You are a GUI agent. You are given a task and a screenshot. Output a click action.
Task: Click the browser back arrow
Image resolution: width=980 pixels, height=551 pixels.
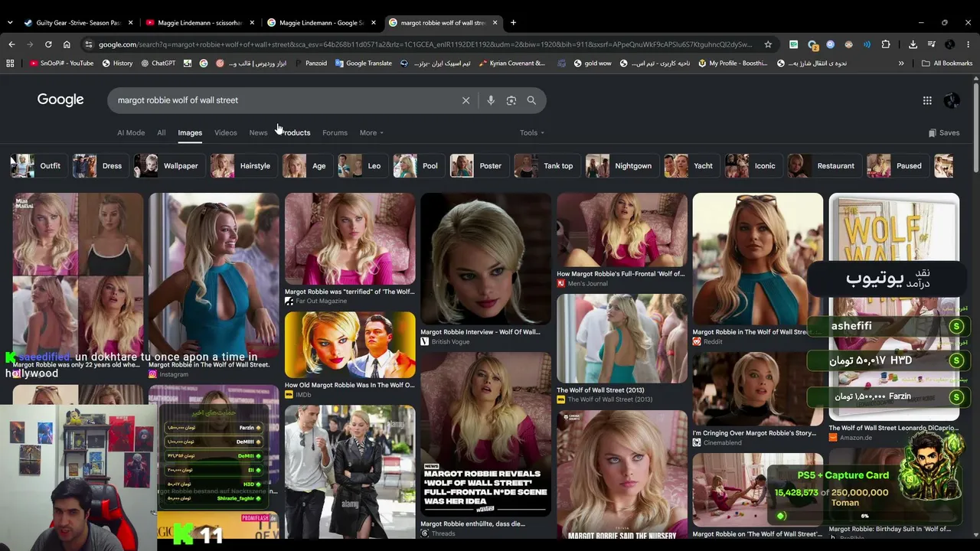11,44
